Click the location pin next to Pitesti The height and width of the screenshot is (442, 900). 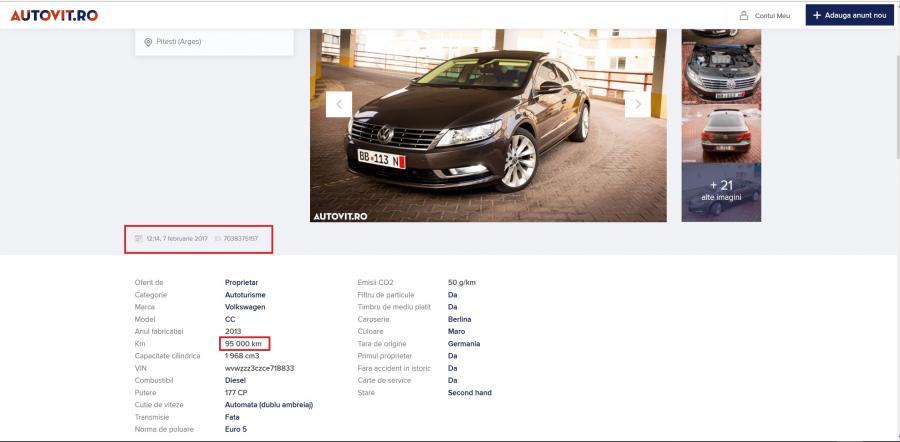(x=148, y=42)
